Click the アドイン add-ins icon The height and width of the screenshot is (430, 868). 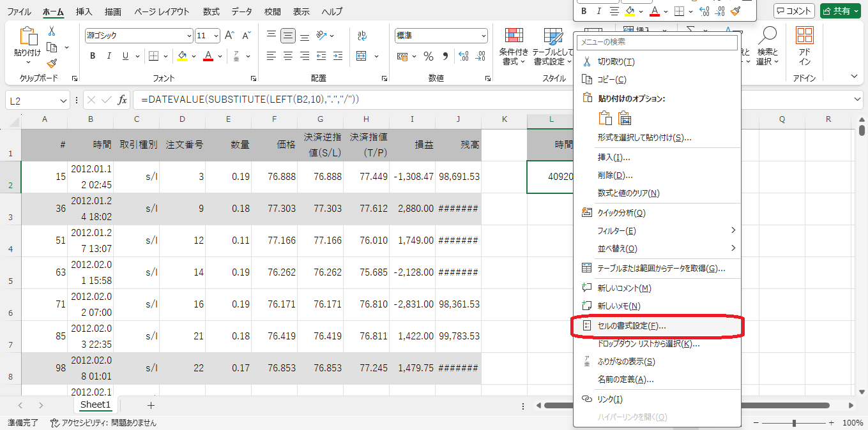[805, 47]
